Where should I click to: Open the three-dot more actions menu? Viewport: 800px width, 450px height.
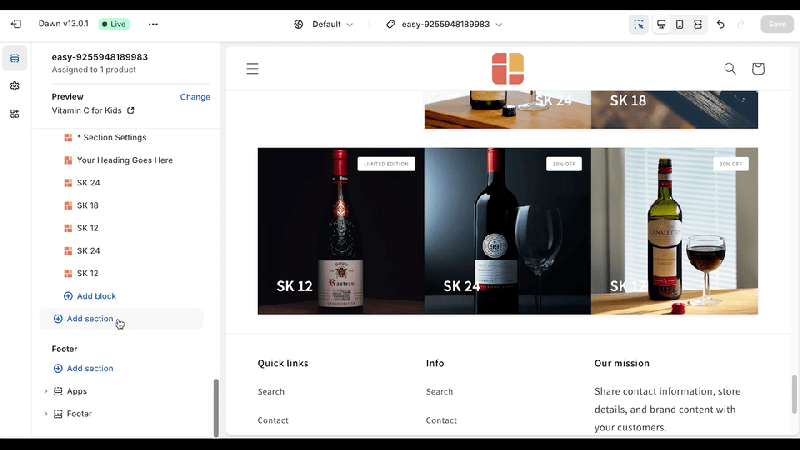(153, 24)
